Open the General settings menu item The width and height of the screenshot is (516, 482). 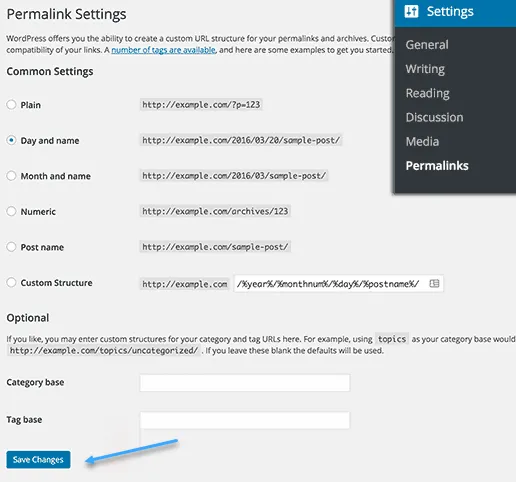pyautogui.click(x=427, y=45)
